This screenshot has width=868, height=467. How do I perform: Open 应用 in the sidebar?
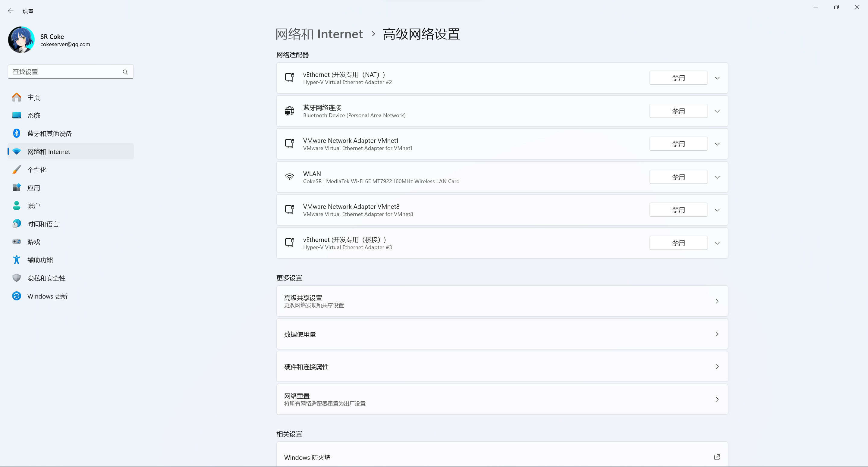[71, 188]
